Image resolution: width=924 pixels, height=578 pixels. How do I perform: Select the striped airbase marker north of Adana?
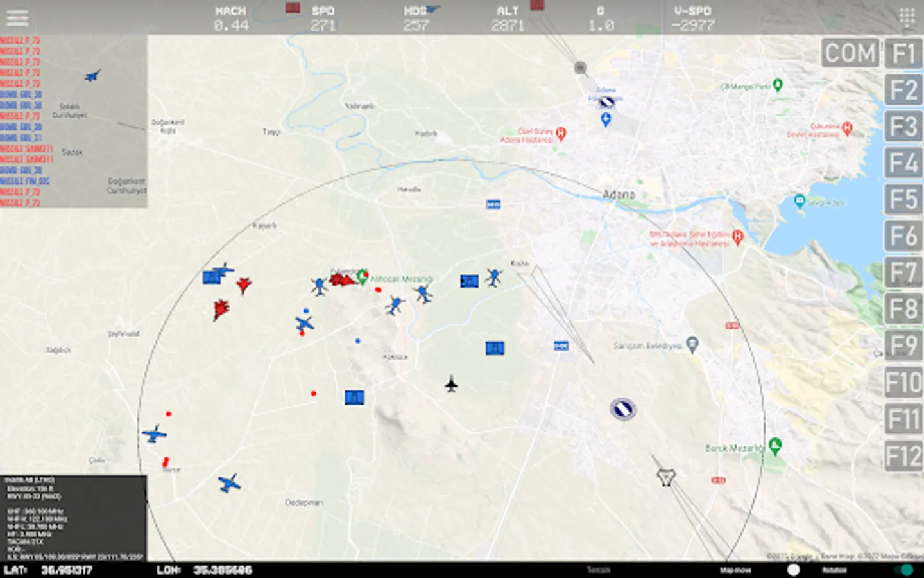(606, 101)
